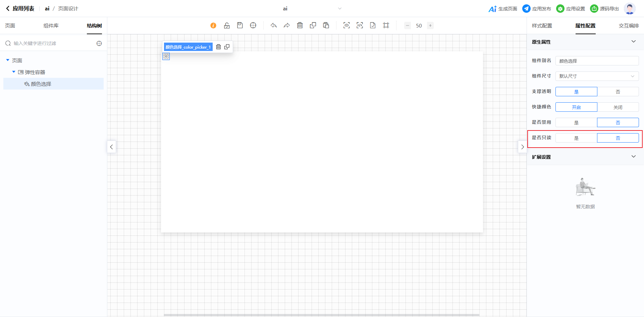Open preview with the eye icon
The height and width of the screenshot is (317, 644).
point(346,25)
